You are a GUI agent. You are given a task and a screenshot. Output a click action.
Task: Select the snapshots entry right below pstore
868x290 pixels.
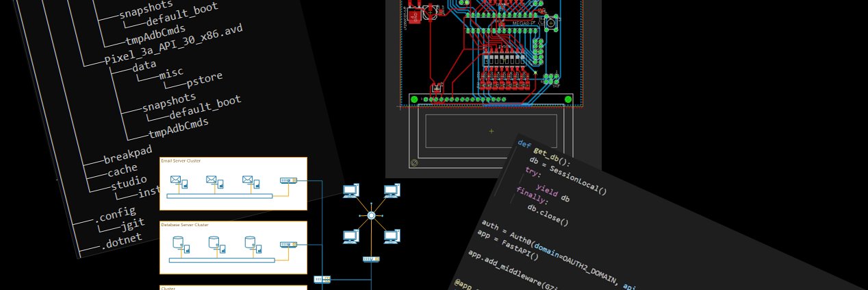[x=169, y=103]
